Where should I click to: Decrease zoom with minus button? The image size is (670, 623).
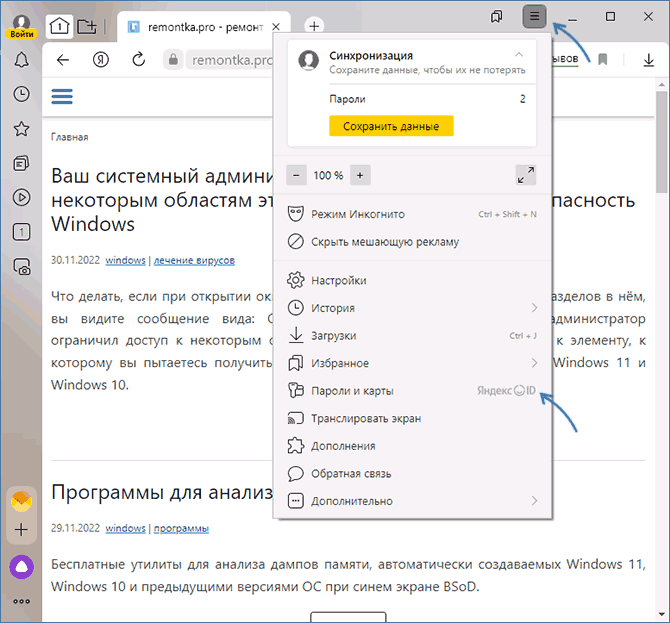296,175
